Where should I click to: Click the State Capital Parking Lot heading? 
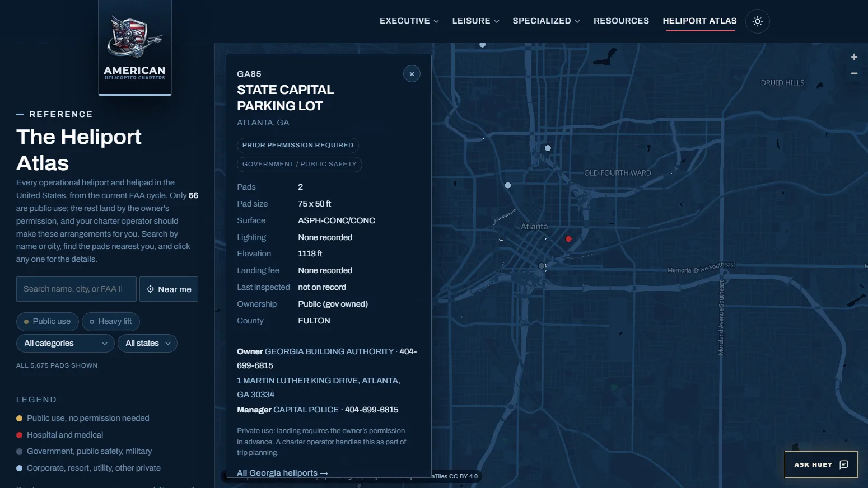tap(286, 98)
